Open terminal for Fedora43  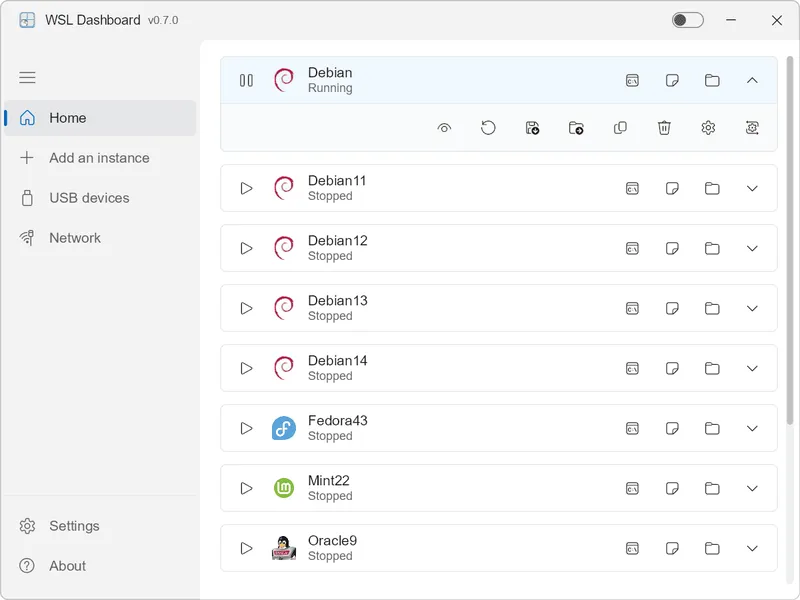[632, 429]
